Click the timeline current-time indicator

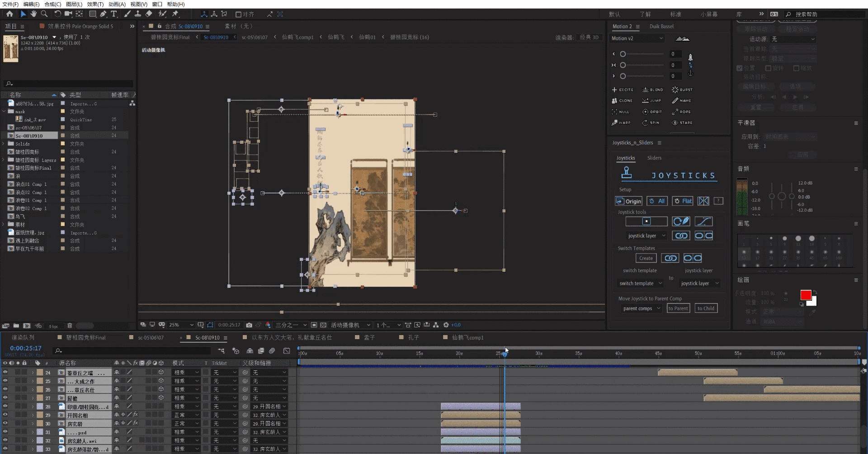point(505,354)
